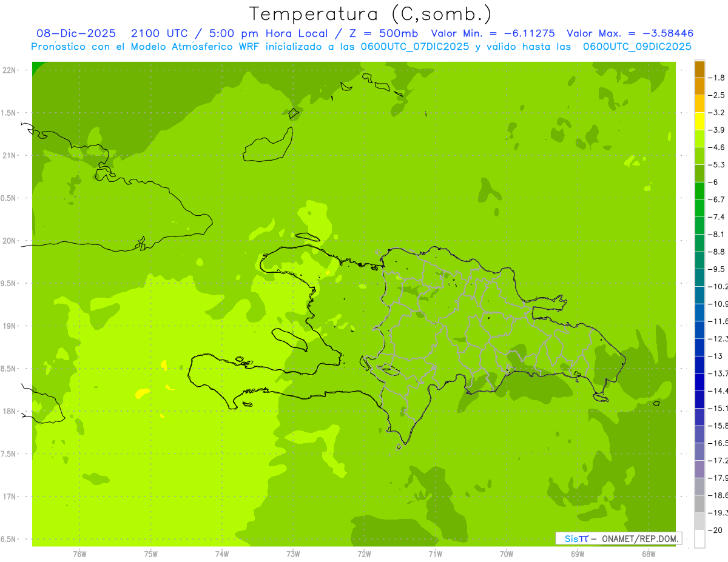Click the 68W longitude axis label
Screen dimensions: 728x562
click(x=649, y=554)
